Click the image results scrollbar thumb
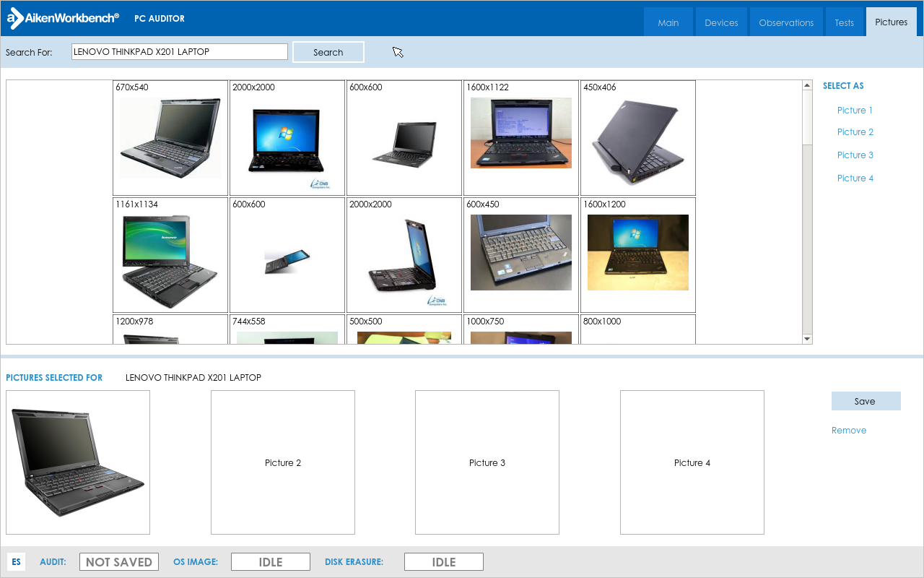The height and width of the screenshot is (578, 924). click(x=808, y=117)
